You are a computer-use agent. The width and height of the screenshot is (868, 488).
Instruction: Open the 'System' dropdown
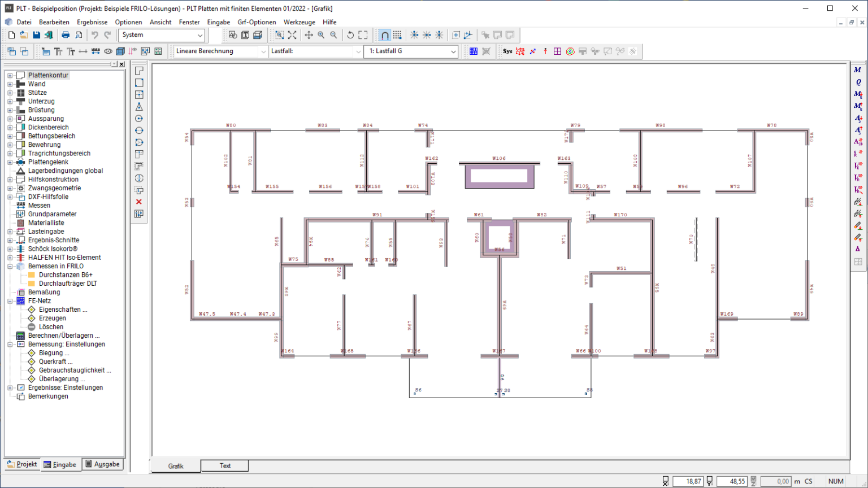pos(162,35)
